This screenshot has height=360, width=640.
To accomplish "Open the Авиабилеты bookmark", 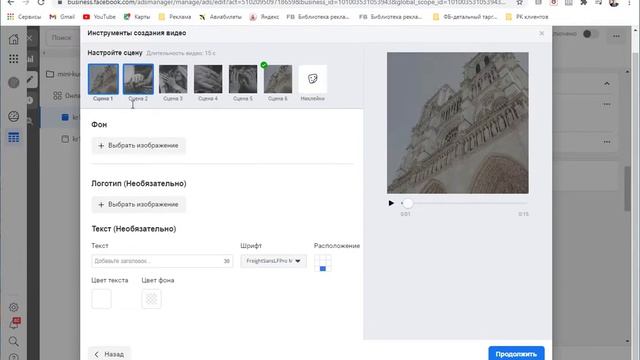I will tap(220, 17).
